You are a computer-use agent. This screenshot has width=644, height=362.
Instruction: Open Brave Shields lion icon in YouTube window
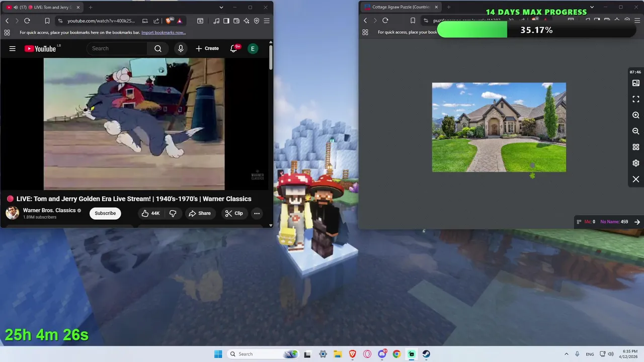170,21
